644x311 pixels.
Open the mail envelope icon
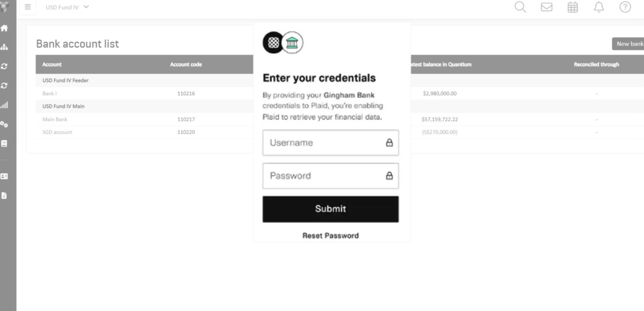pyautogui.click(x=546, y=7)
